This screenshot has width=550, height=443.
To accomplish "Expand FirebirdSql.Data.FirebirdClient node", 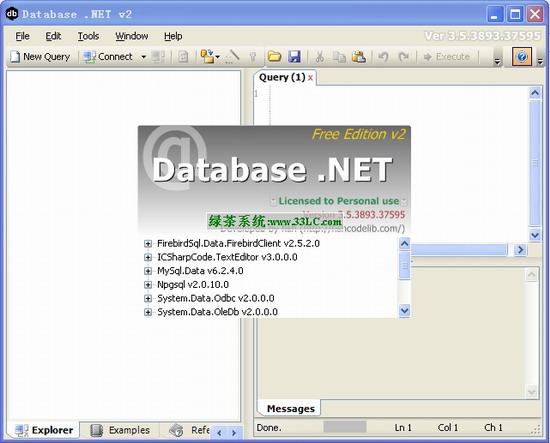I will 148,244.
